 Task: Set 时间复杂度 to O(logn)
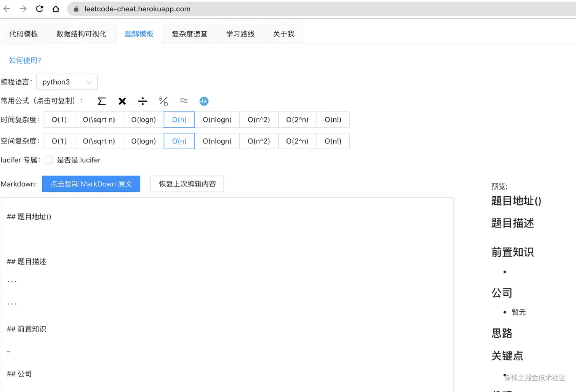click(144, 120)
